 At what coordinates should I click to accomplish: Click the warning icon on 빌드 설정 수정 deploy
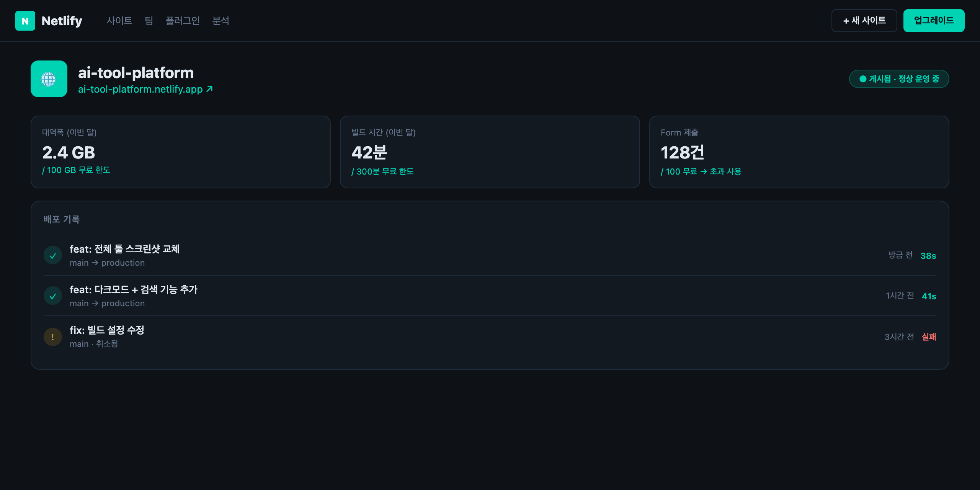53,337
